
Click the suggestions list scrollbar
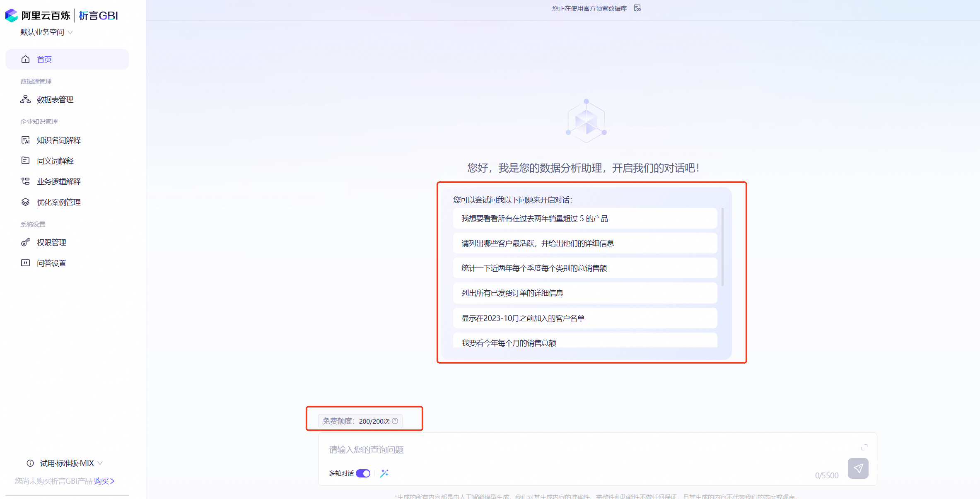pyautogui.click(x=722, y=247)
